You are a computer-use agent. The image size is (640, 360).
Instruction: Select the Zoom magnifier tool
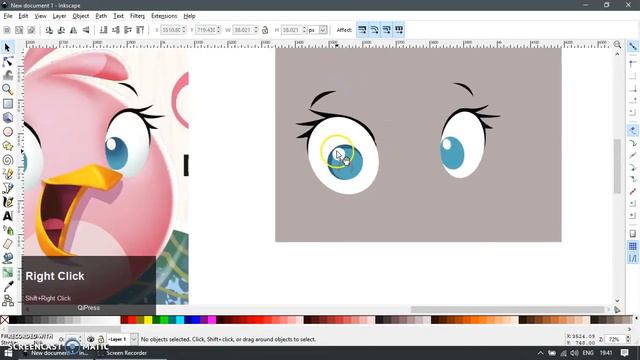pos(7,89)
